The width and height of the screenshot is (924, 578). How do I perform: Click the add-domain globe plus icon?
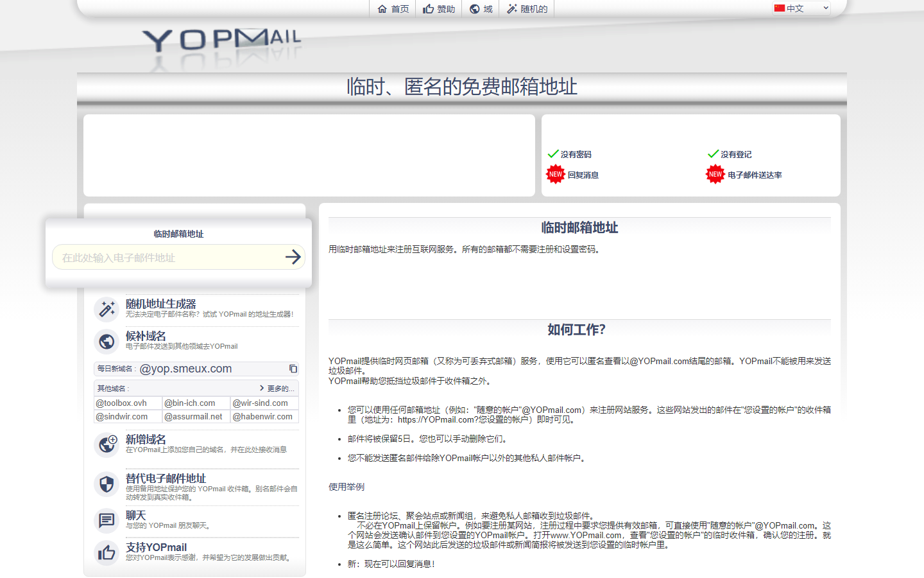point(107,444)
